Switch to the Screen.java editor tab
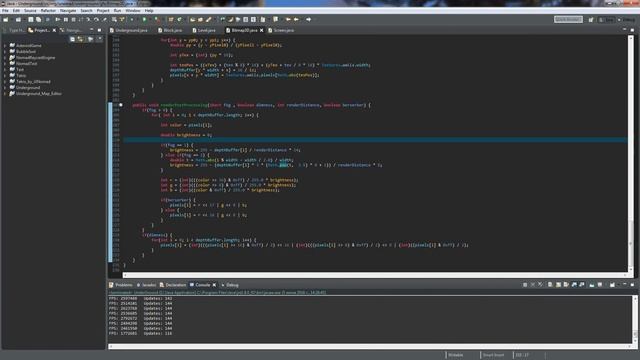 coord(281,30)
